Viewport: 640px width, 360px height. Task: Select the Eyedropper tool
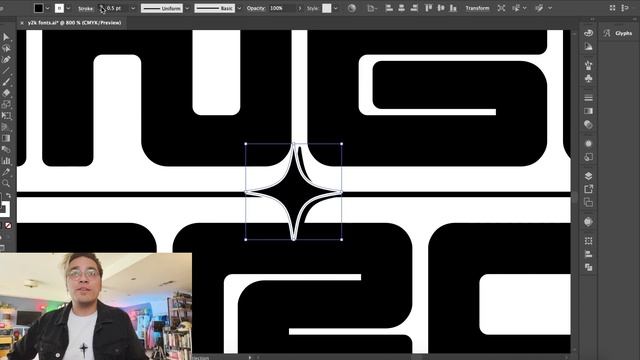[x=6, y=172]
